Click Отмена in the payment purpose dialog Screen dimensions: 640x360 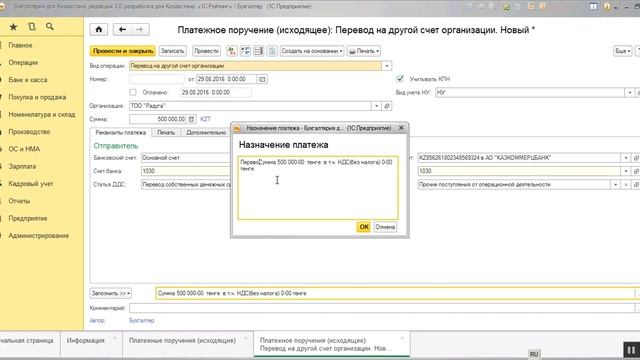[x=385, y=227]
